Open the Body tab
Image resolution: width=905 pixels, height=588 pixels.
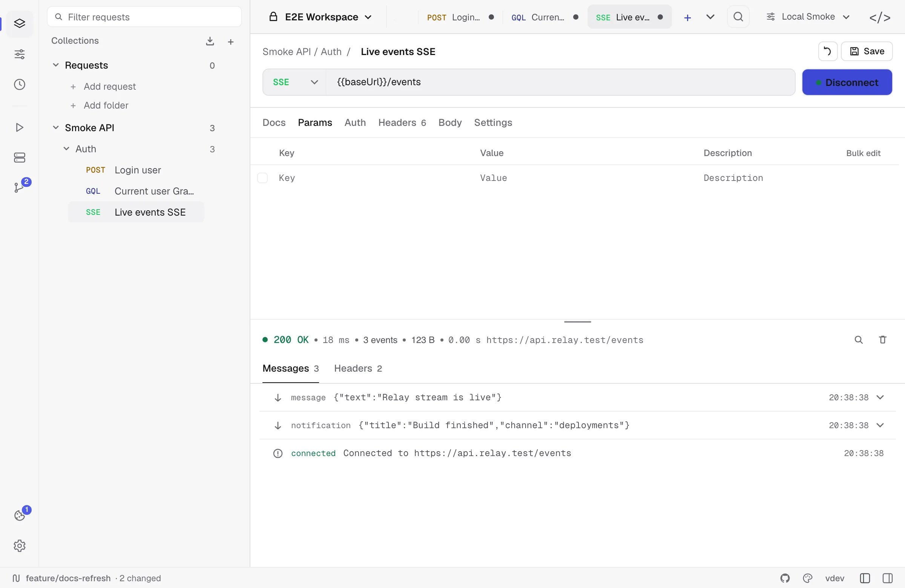[x=450, y=122]
